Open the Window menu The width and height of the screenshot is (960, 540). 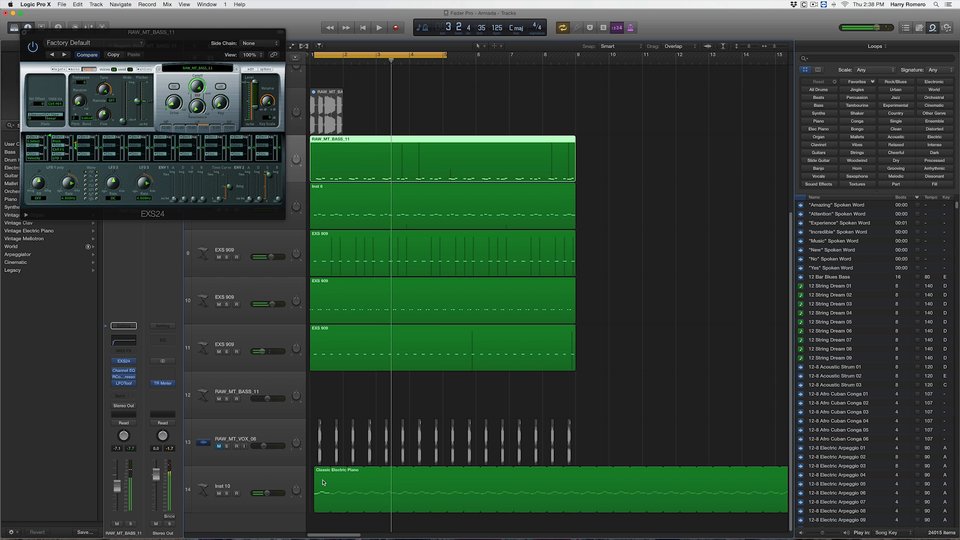[207, 4]
